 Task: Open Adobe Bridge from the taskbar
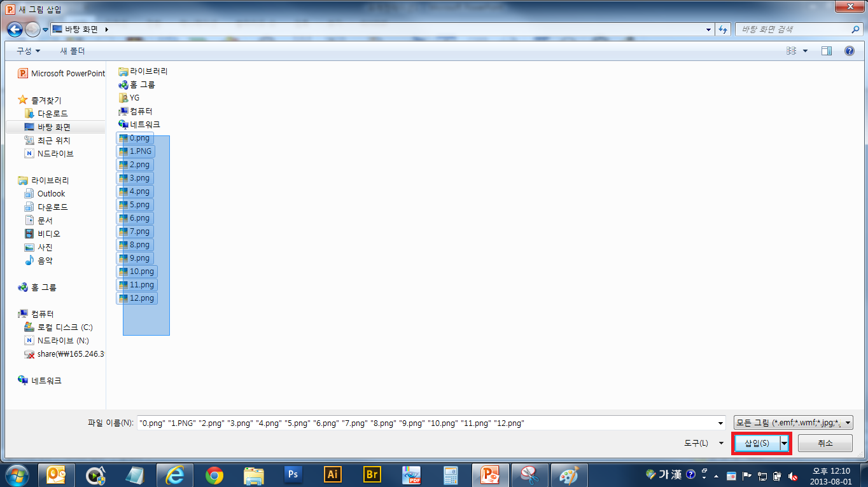click(372, 474)
